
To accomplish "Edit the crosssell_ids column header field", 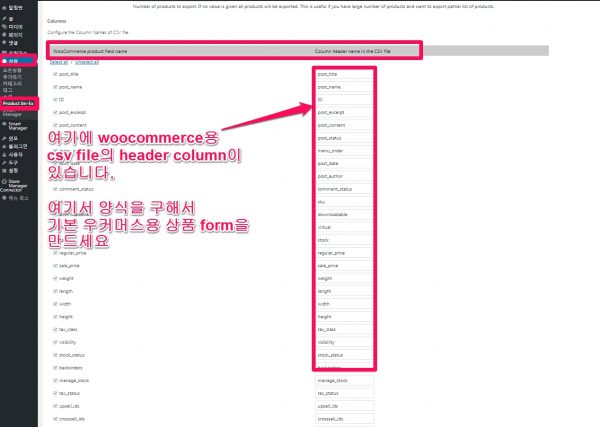I will (345, 419).
